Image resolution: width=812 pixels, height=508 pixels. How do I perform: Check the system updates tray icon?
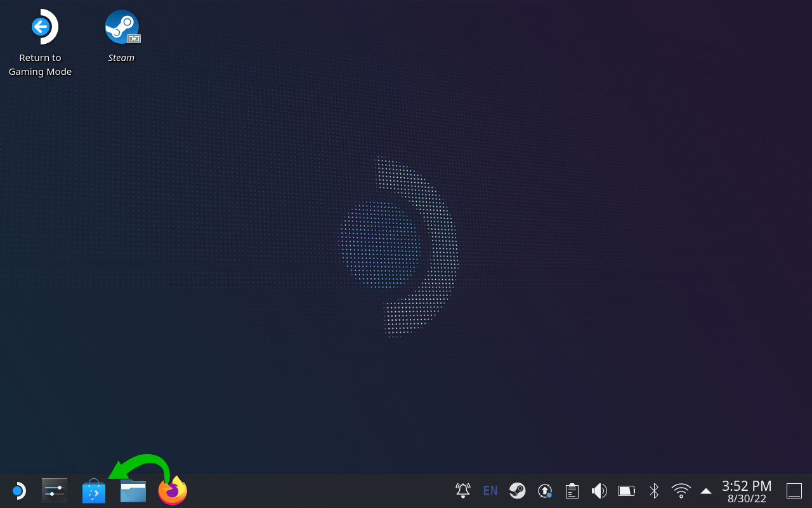point(545,491)
